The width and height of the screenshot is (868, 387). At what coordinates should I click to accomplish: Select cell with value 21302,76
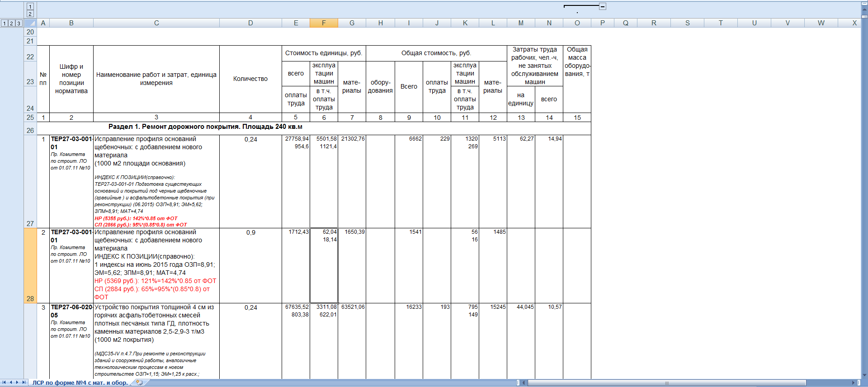[352, 181]
